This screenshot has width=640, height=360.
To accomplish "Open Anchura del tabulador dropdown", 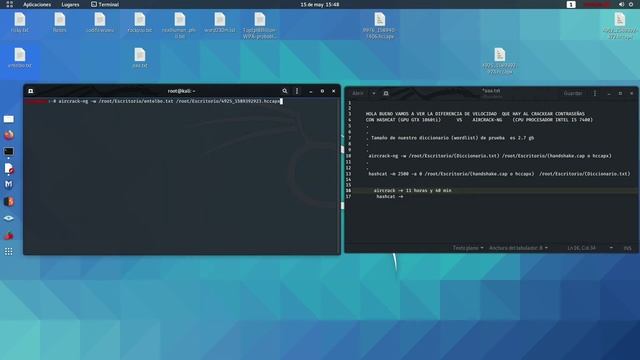I will click(518, 248).
